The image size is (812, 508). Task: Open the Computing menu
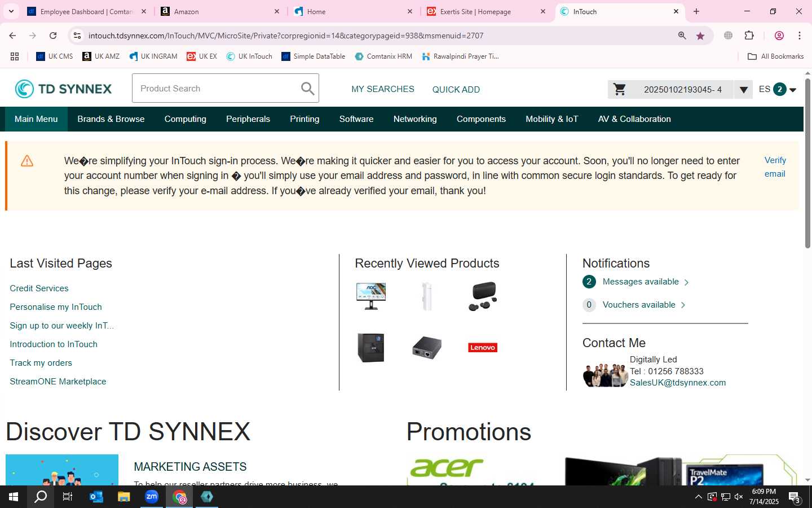186,119
